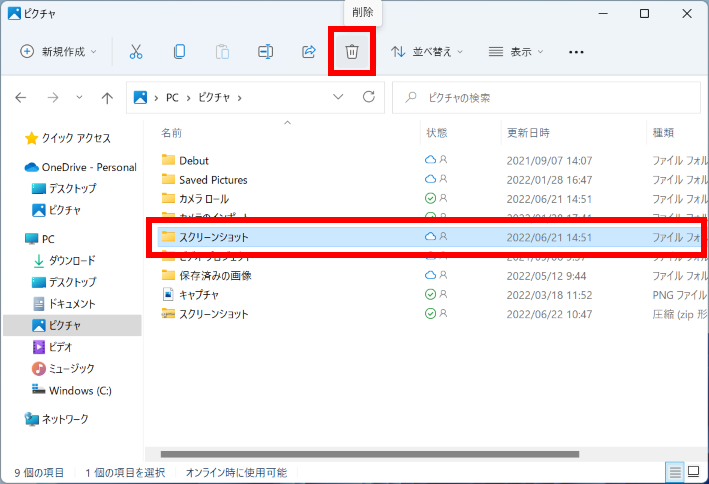Expand the chevron after ピクチャ breadcrumb
The image size is (709, 484).
240,98
